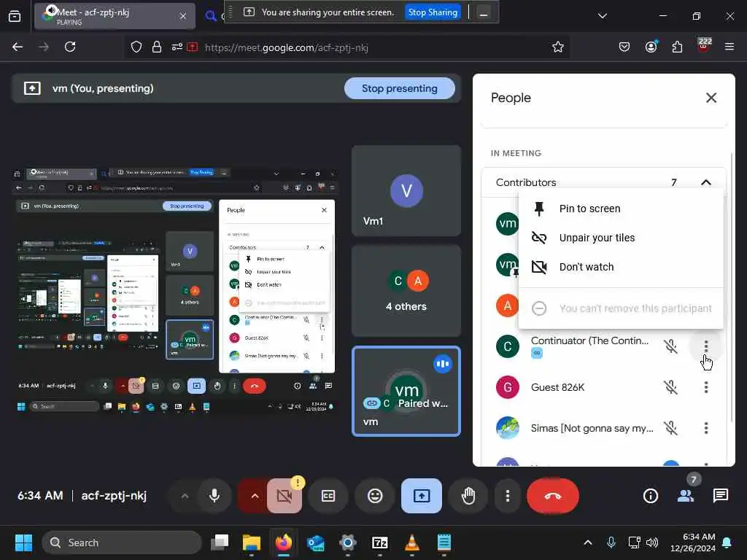Collapse the Contributors section
The image size is (747, 560).
click(x=706, y=182)
